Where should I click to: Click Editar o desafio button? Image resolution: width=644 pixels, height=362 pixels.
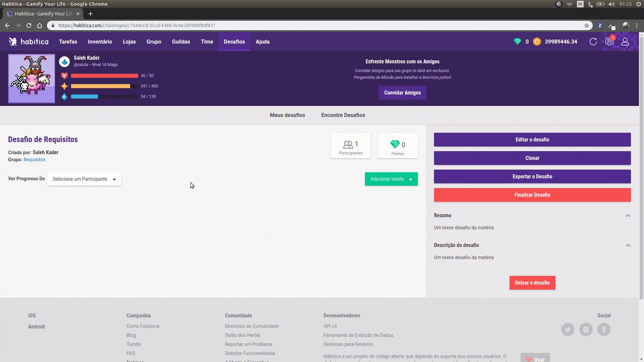tap(532, 139)
